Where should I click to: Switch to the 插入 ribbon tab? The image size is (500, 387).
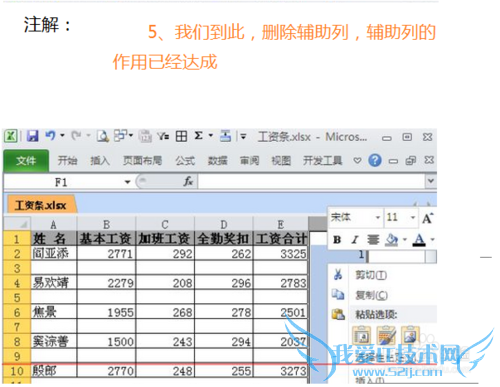coord(100,161)
